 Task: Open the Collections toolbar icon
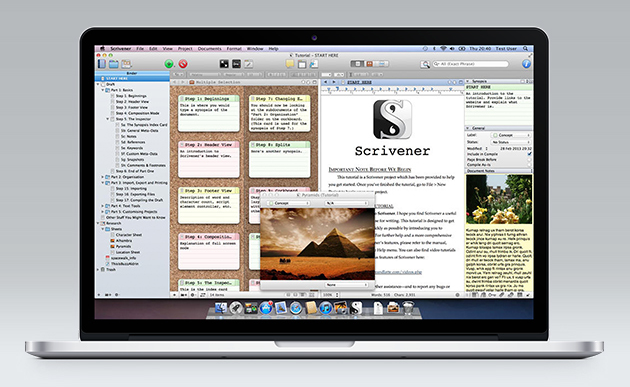(x=114, y=63)
